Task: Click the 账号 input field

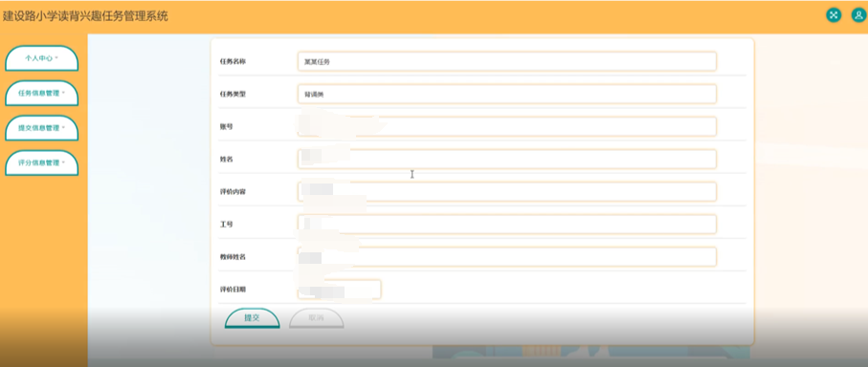Action: [507, 126]
